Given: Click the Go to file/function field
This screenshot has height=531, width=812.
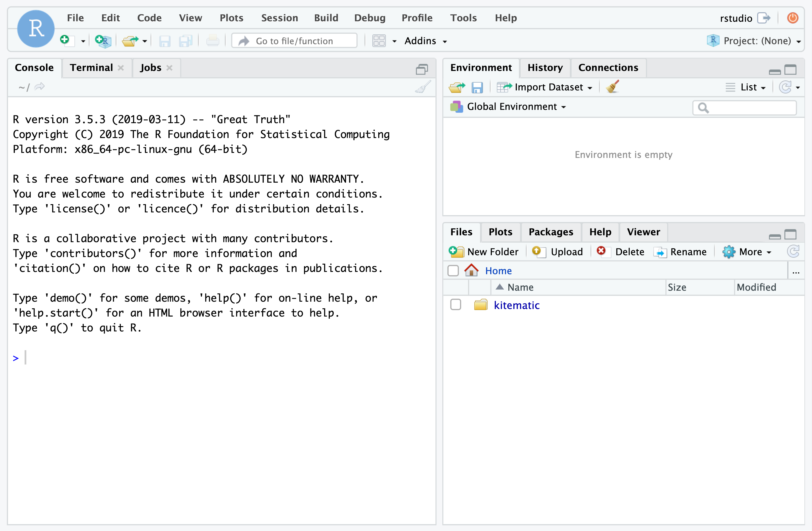Looking at the screenshot, I should (295, 41).
